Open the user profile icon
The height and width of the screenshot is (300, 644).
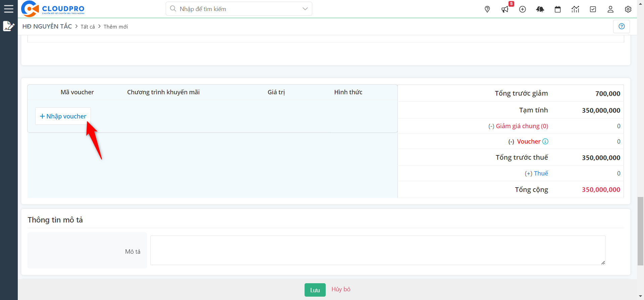610,9
